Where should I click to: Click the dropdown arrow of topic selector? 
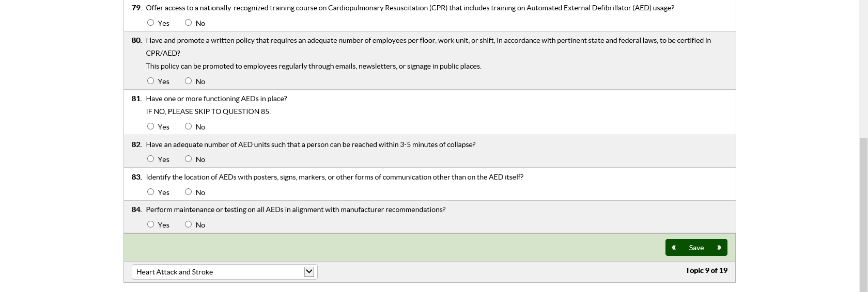[309, 272]
